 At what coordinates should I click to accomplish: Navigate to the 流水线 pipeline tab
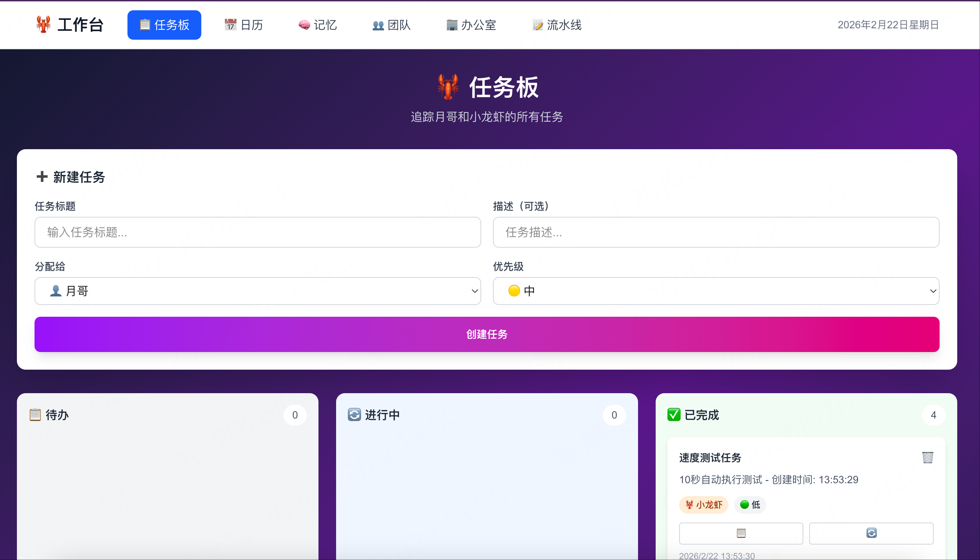point(557,25)
